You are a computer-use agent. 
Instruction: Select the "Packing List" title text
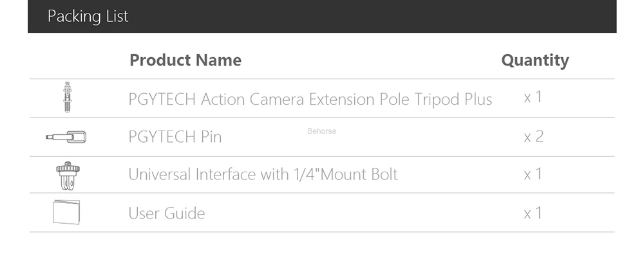click(88, 16)
